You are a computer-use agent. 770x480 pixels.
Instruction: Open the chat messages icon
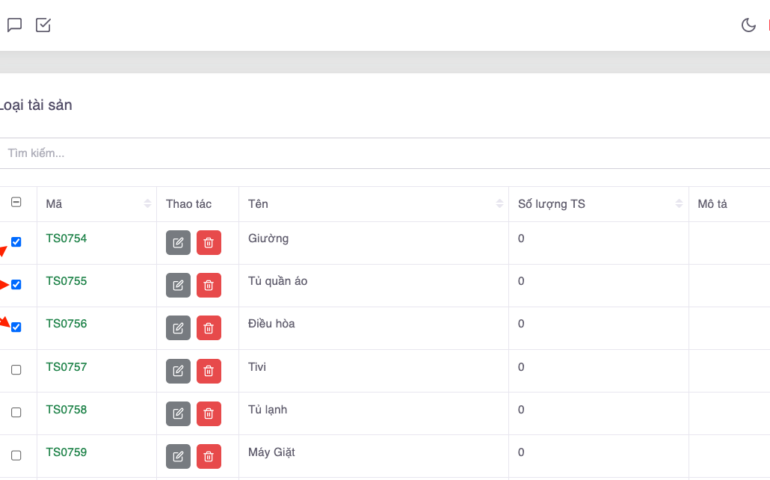pyautogui.click(x=14, y=25)
